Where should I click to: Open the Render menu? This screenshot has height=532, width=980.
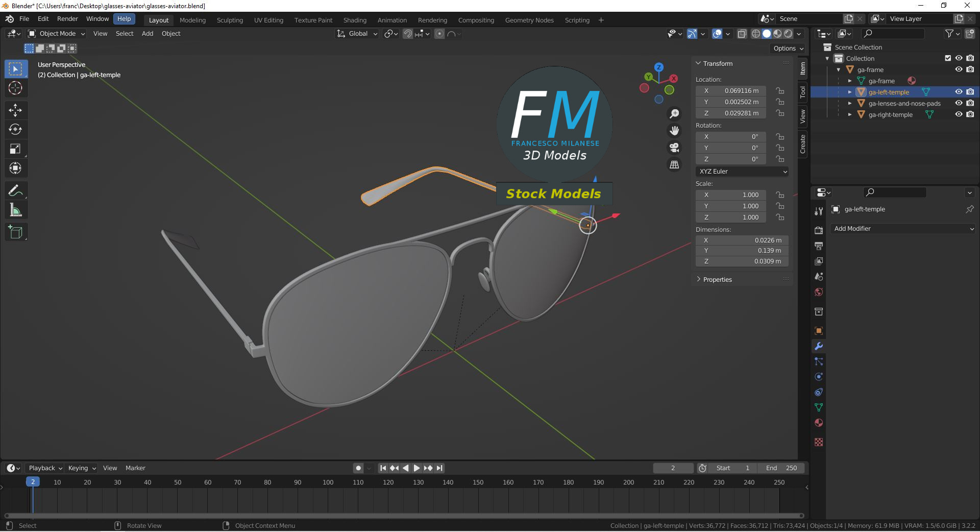pos(67,19)
